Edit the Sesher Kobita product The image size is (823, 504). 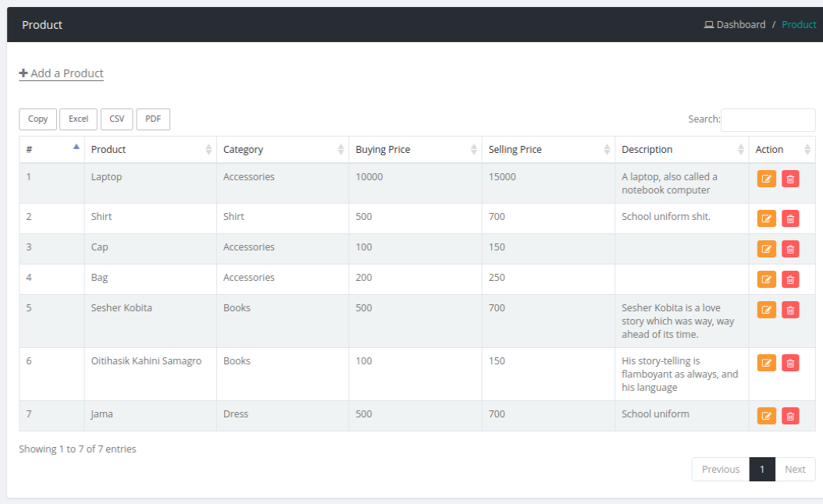[x=766, y=311]
